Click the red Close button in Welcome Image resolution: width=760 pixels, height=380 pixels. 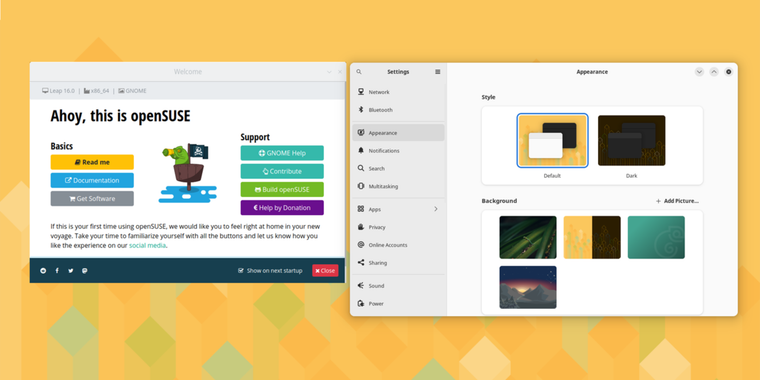pos(325,270)
